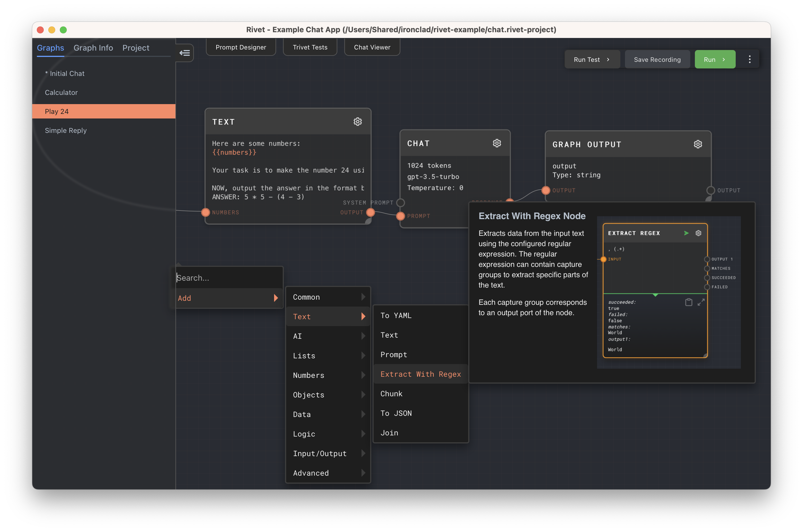Expand the Advanced category
The width and height of the screenshot is (803, 532).
pos(328,473)
